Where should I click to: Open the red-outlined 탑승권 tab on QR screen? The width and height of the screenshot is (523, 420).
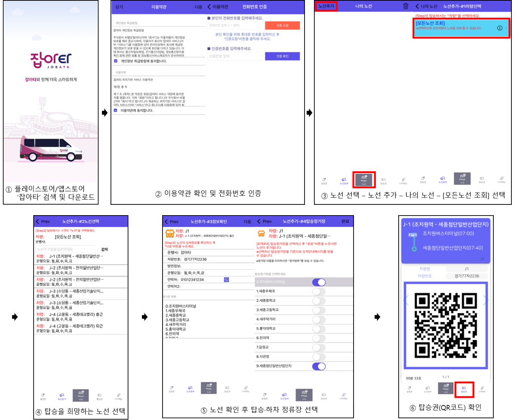pos(464,389)
